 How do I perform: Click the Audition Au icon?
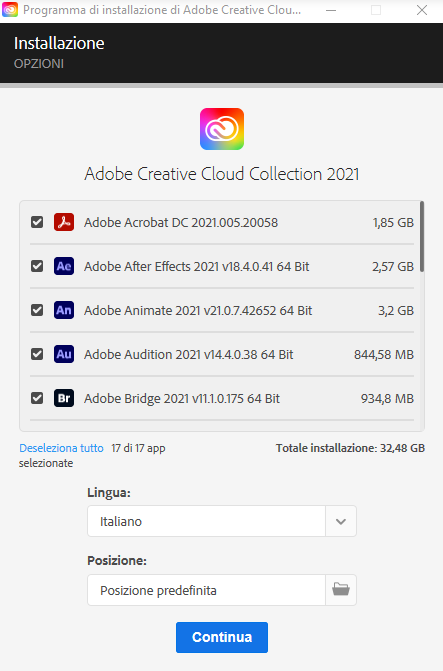click(x=64, y=354)
